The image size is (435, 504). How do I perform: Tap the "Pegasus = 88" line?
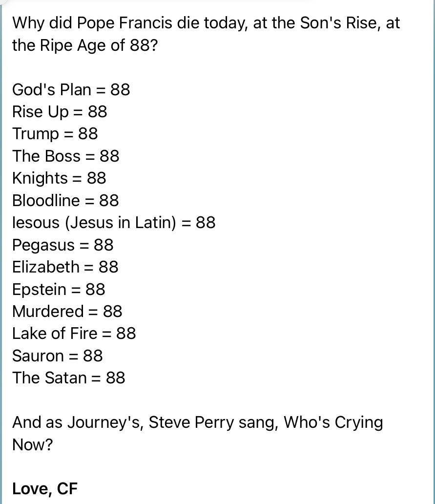(x=63, y=245)
